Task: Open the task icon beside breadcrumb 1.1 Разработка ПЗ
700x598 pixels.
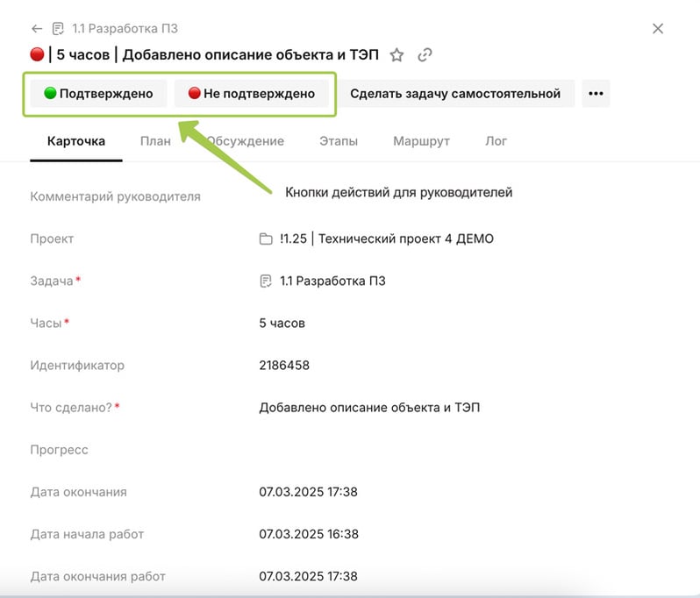Action: tap(58, 29)
